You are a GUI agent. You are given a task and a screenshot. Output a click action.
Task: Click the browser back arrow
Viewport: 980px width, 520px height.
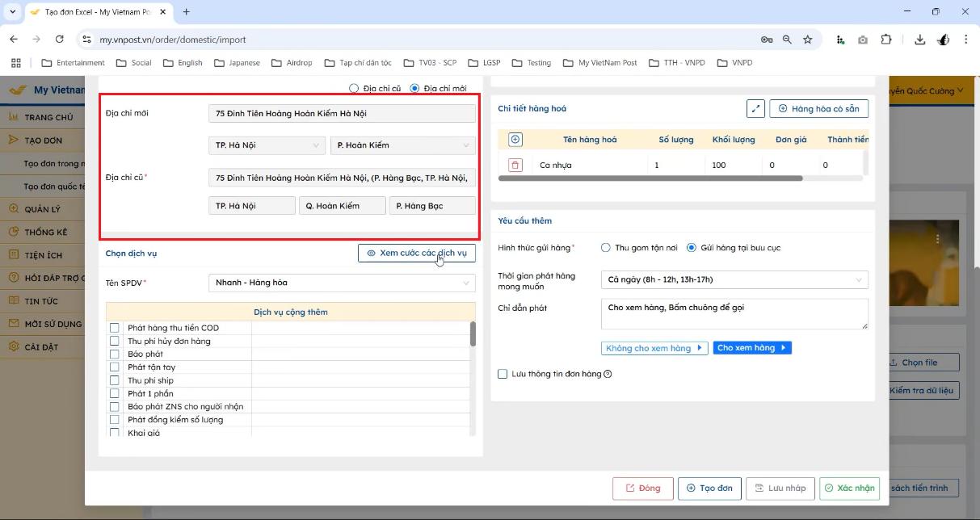[x=14, y=39]
